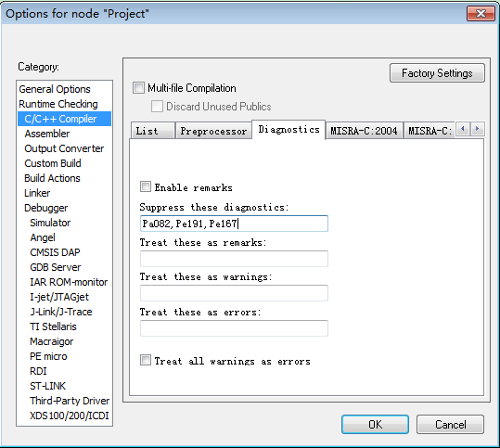Open the MISRA-C:2004 tab
500x448 pixels.
[x=365, y=131]
